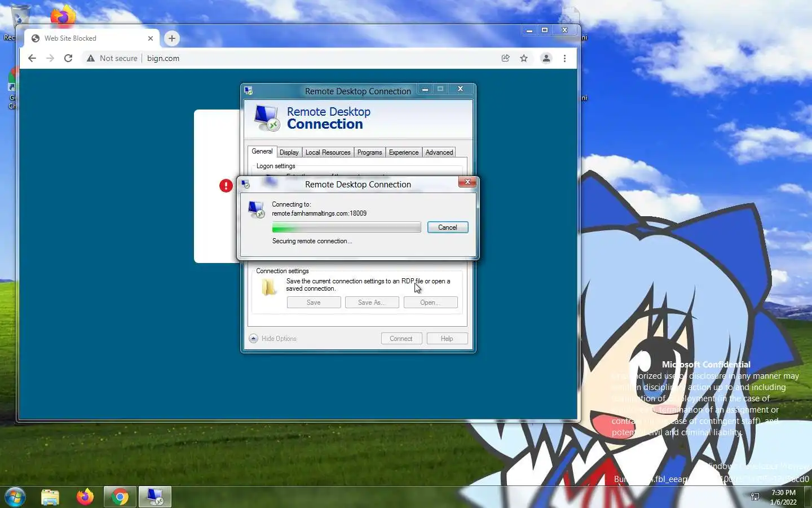The image size is (812, 508).
Task: Switch to Chrome in the taskbar
Action: [120, 497]
